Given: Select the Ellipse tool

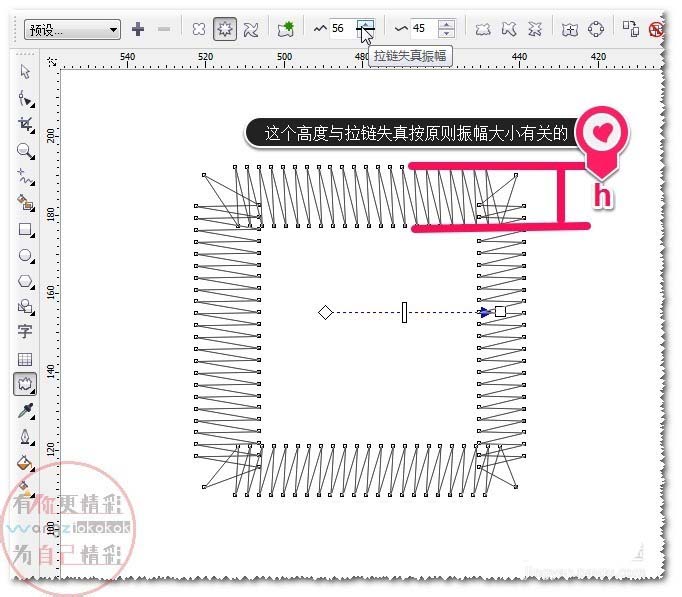Looking at the screenshot, I should tap(25, 255).
